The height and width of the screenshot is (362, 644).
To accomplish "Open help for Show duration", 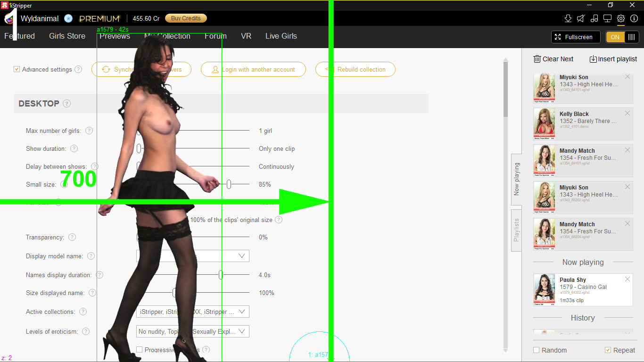I will click(74, 148).
